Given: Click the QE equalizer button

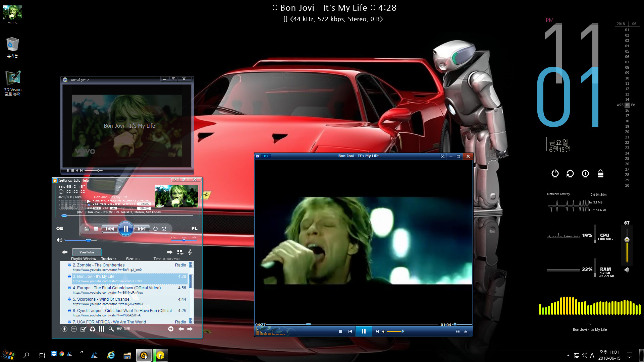Looking at the screenshot, I should 60,228.
